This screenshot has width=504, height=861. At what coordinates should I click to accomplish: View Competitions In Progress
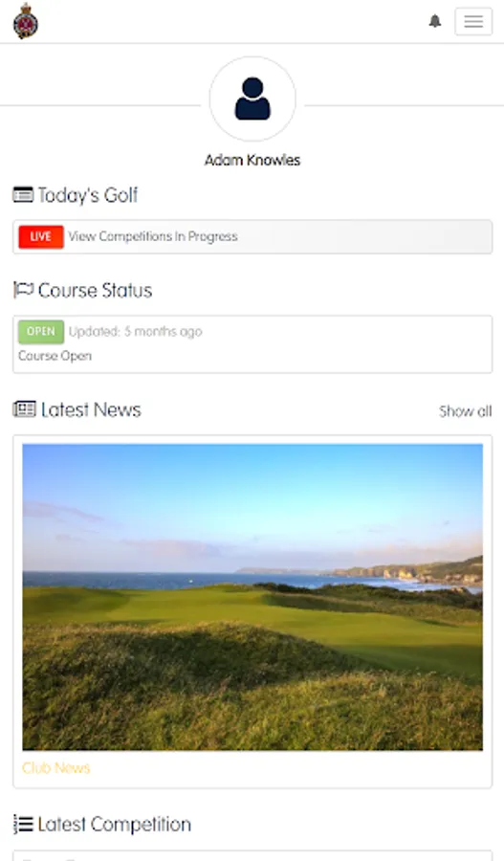pos(153,236)
